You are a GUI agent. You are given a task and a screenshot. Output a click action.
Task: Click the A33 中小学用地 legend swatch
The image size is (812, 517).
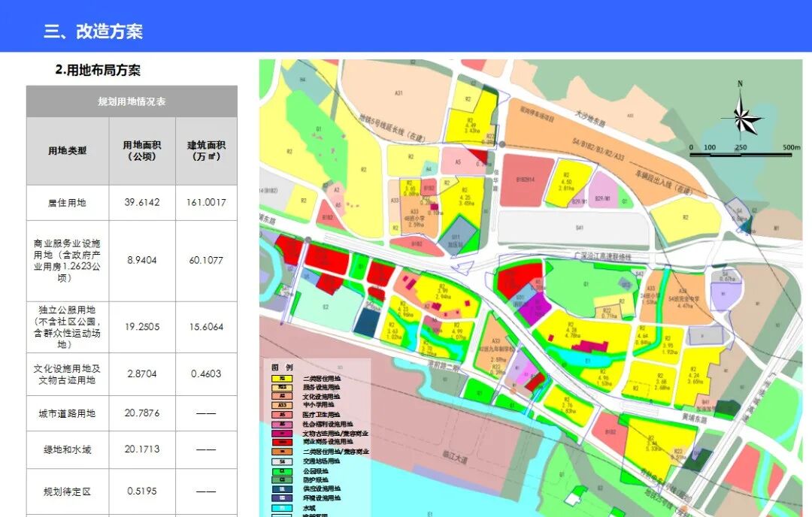pyautogui.click(x=282, y=405)
